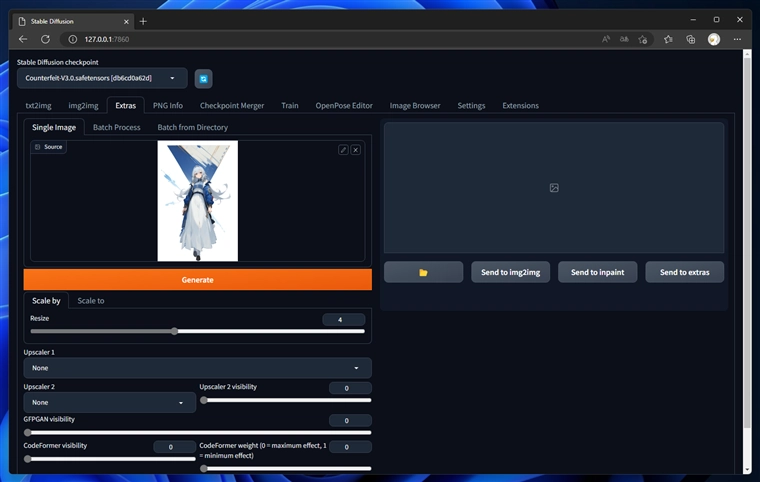This screenshot has width=760, height=482.
Task: Edit the source image with pencil icon
Action: (343, 150)
